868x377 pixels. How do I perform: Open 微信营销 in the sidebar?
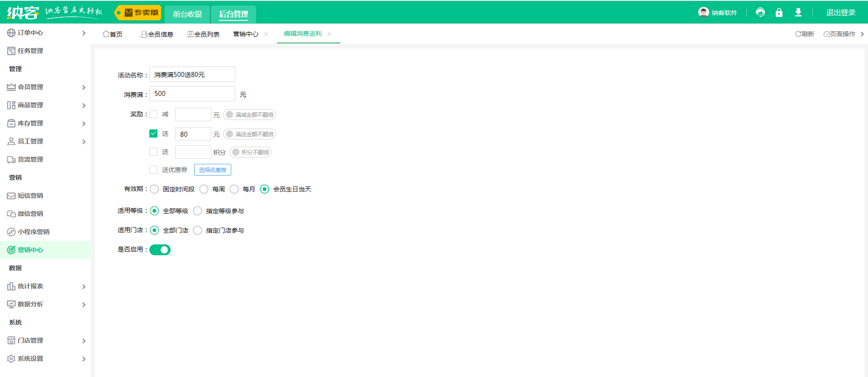pyautogui.click(x=30, y=214)
